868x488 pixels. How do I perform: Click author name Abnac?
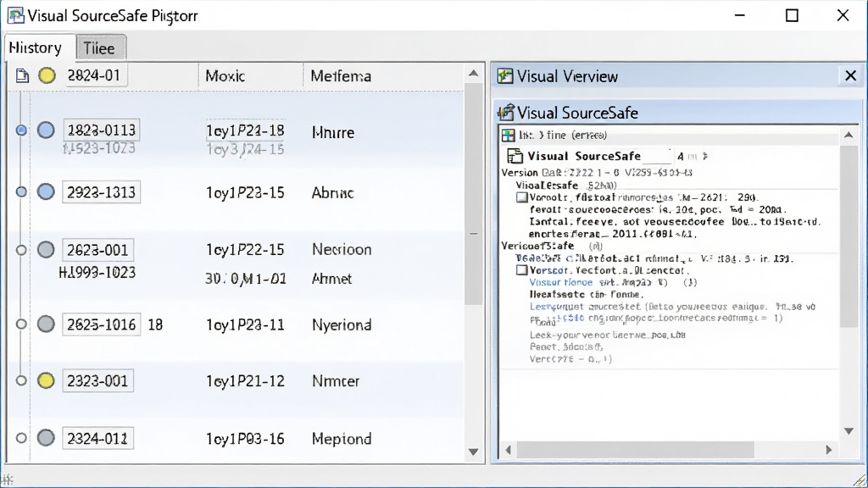[x=332, y=192]
